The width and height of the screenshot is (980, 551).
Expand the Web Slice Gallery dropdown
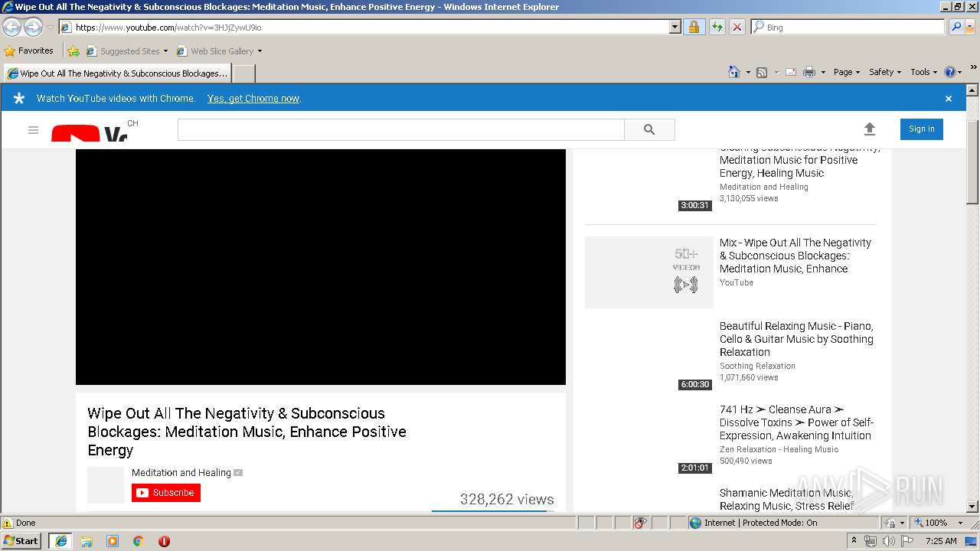pyautogui.click(x=260, y=51)
